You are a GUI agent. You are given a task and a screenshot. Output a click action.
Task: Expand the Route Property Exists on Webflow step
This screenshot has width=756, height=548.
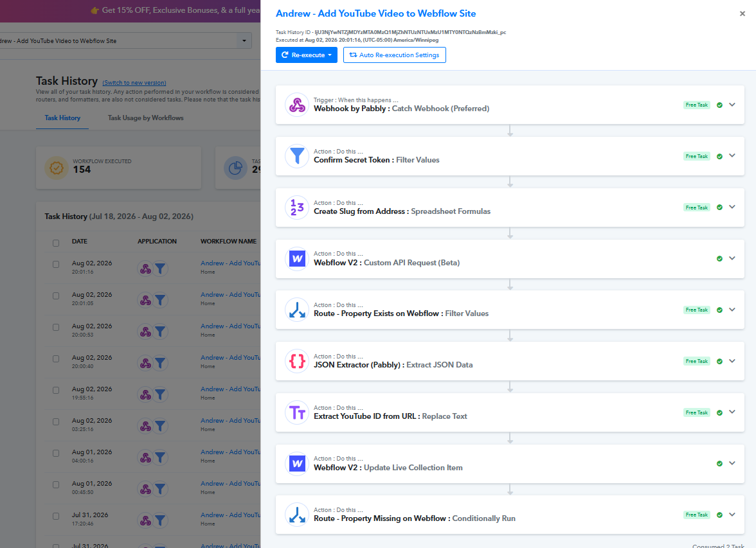[x=732, y=310]
